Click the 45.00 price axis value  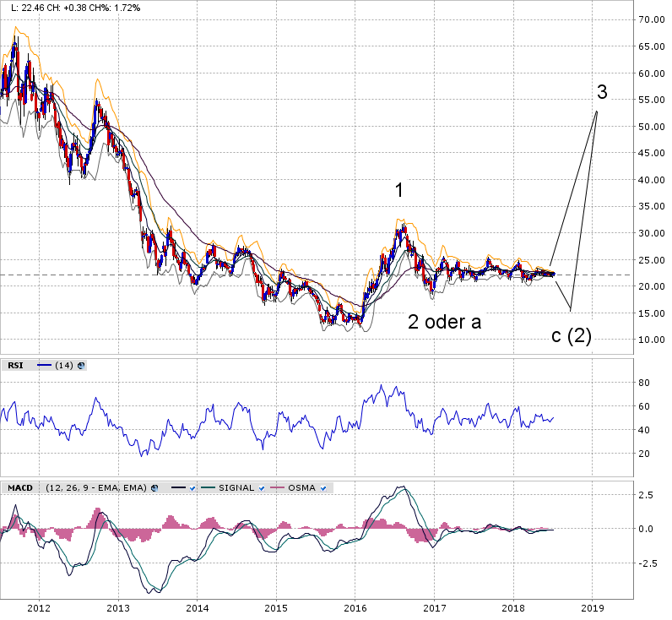pyautogui.click(x=652, y=153)
